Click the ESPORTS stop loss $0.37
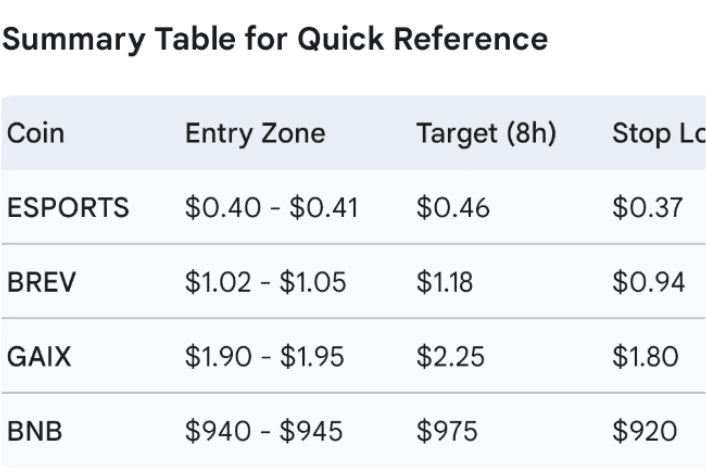Viewport: 706px width, 473px height. click(x=648, y=208)
